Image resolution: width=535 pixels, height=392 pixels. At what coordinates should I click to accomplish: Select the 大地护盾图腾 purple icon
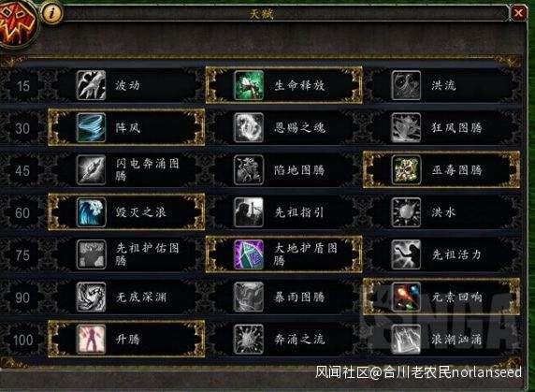249,254
